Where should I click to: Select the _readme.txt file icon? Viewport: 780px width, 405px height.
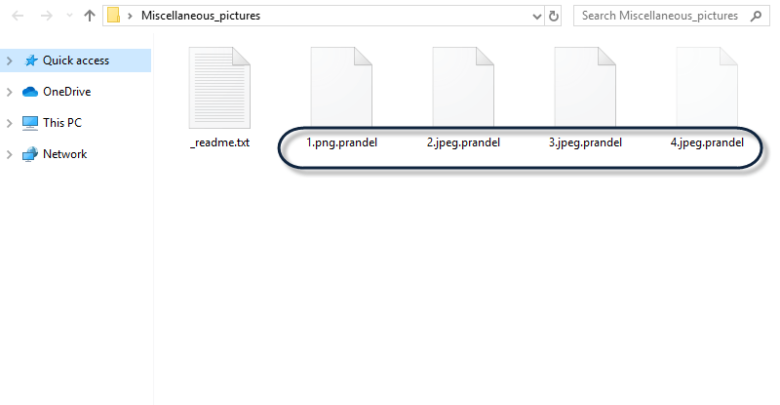(219, 88)
